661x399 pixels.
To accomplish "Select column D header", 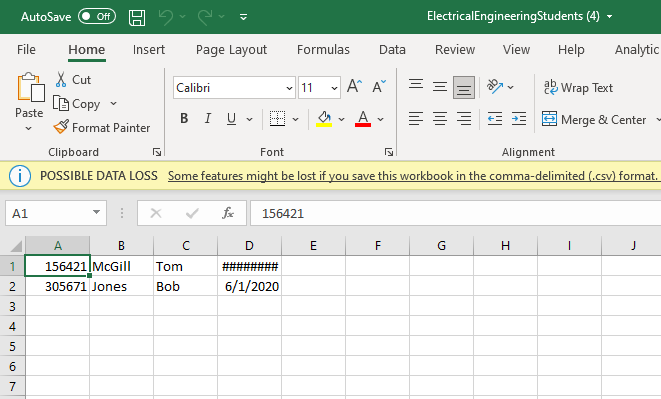I will 250,246.
